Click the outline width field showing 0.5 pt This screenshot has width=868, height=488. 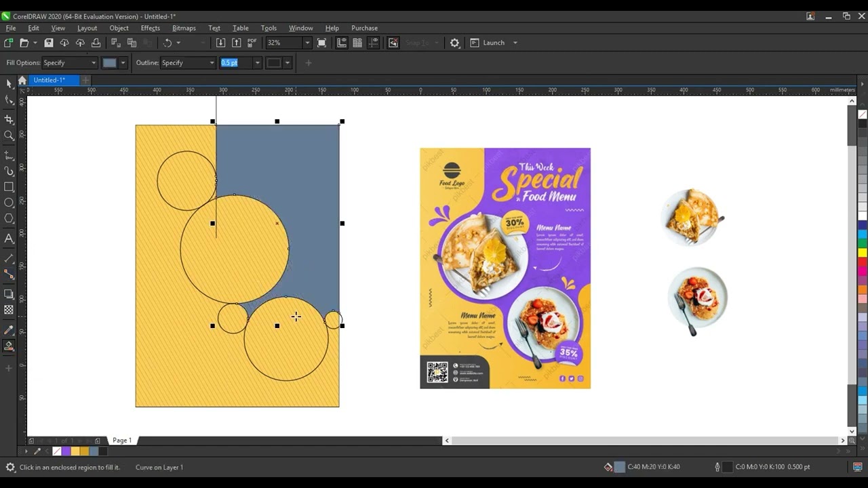[x=236, y=63]
